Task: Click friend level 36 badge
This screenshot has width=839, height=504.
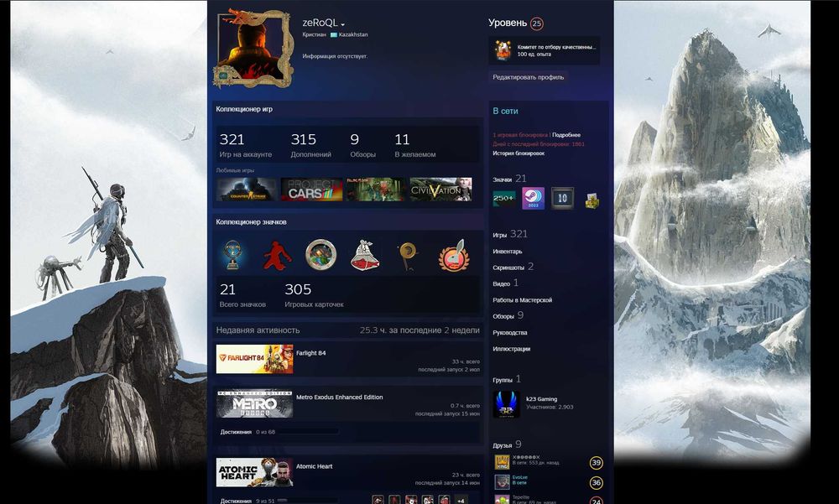Action: pos(596,482)
